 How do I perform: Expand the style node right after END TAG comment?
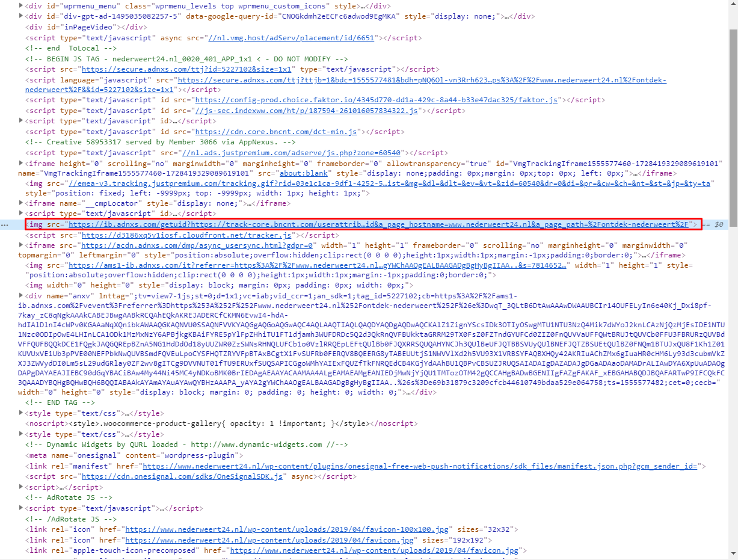point(22,413)
